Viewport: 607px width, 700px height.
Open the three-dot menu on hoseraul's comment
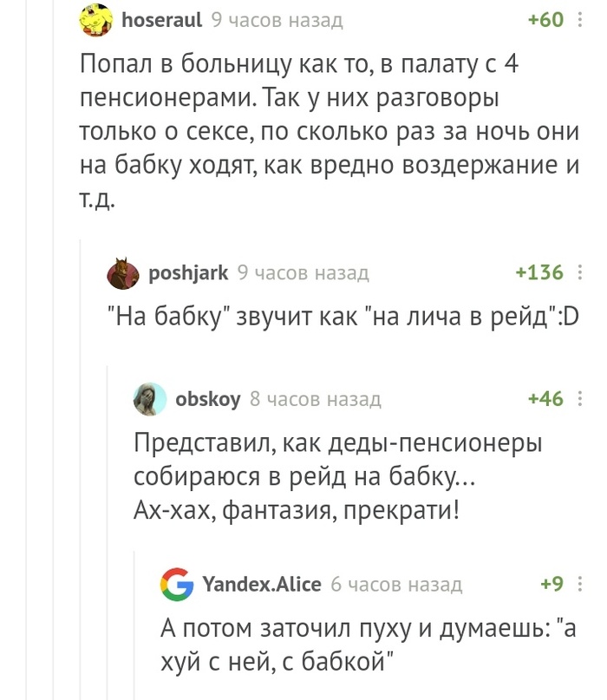(x=580, y=20)
